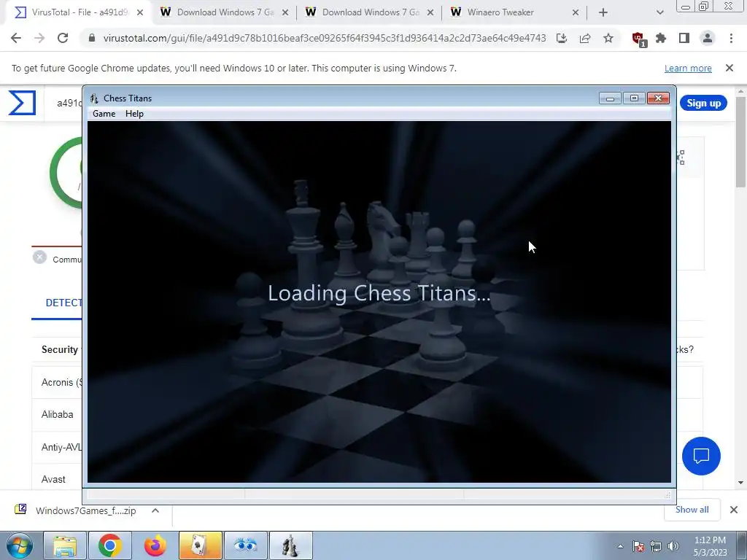Dismiss the Chrome update notification bar
The height and width of the screenshot is (560, 747).
pos(729,68)
